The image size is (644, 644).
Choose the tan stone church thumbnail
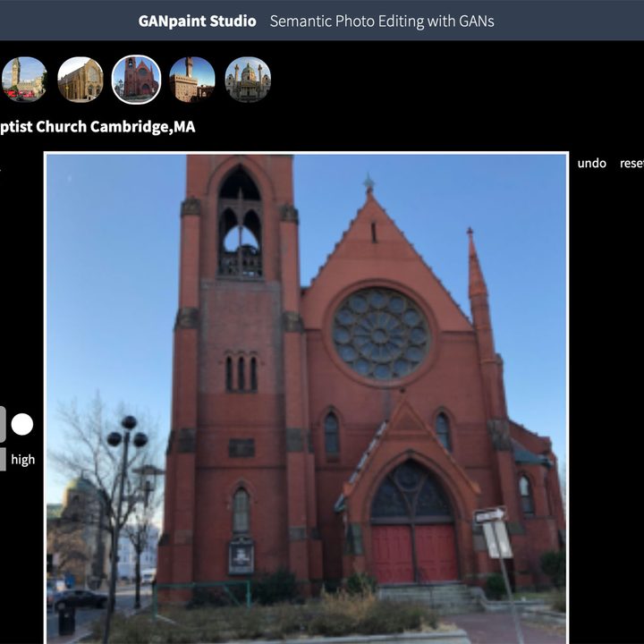[80, 80]
